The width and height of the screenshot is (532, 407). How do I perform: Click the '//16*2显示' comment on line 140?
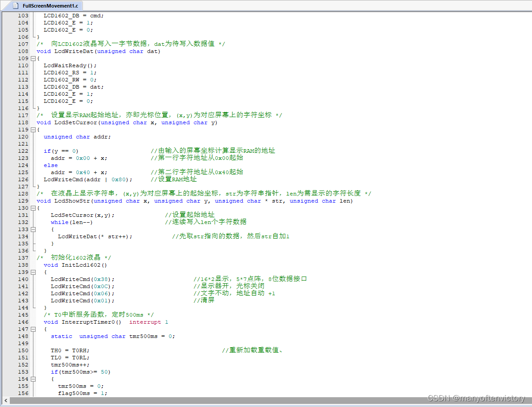pos(250,279)
